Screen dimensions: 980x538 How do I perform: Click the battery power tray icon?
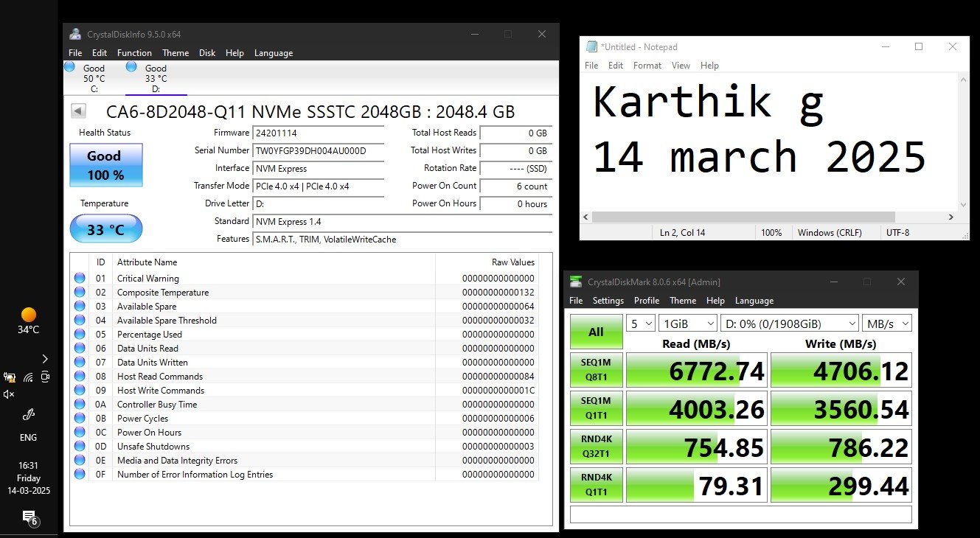(9, 377)
